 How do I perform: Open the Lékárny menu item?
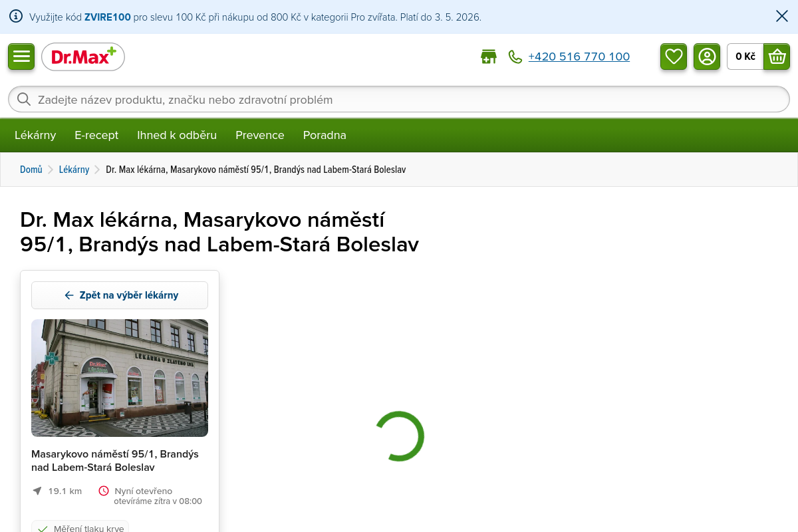click(35, 135)
